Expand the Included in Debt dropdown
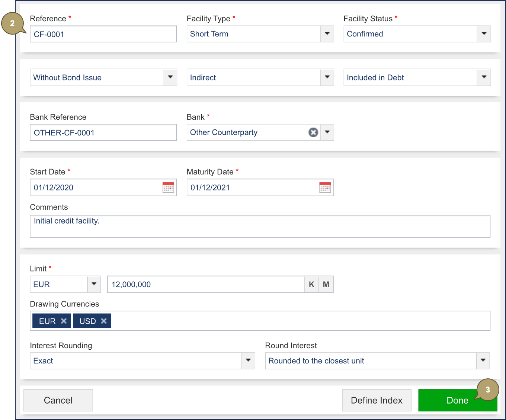 484,77
